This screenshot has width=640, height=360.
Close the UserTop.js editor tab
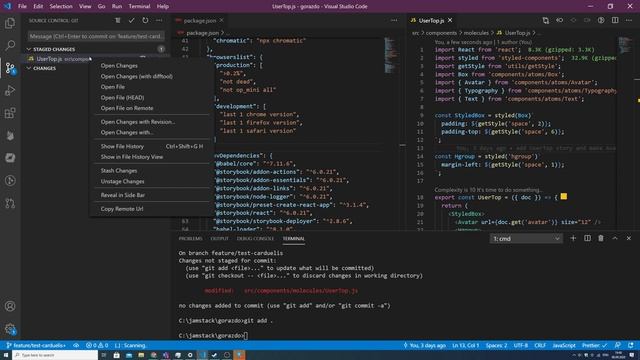click(450, 20)
